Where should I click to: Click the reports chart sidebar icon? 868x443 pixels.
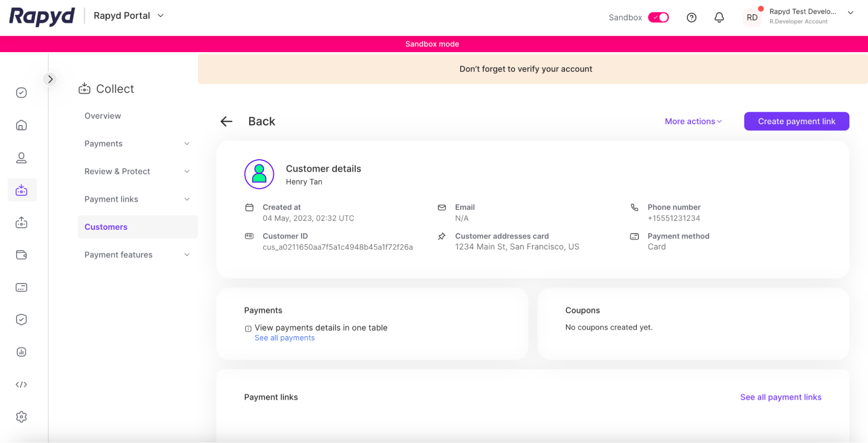pos(21,352)
